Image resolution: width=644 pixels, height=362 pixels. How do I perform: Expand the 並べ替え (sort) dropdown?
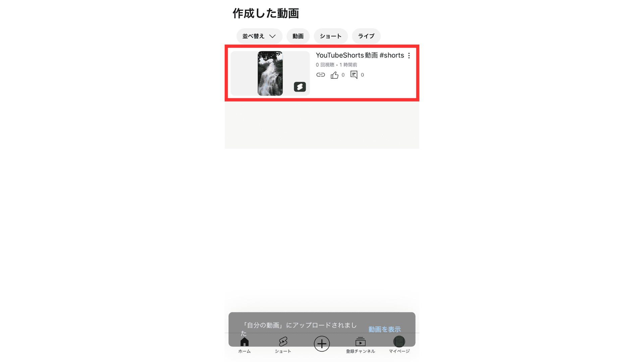point(259,36)
